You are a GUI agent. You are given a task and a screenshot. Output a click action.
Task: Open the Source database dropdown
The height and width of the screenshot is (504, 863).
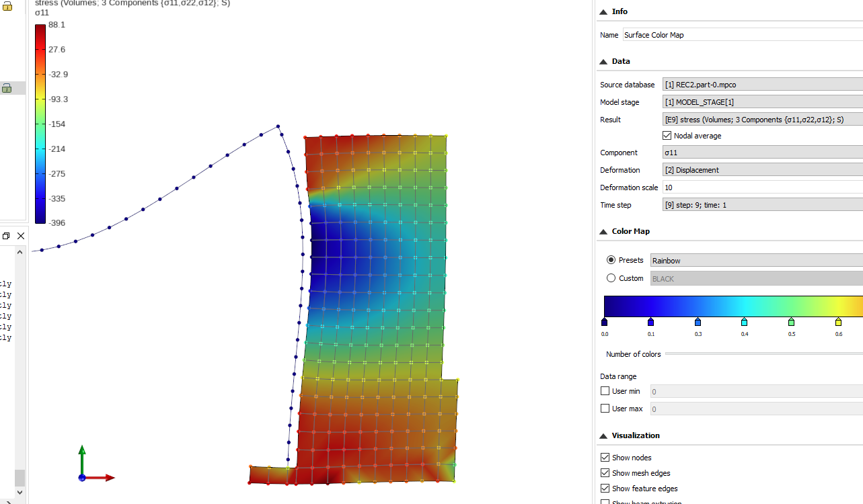tap(763, 85)
